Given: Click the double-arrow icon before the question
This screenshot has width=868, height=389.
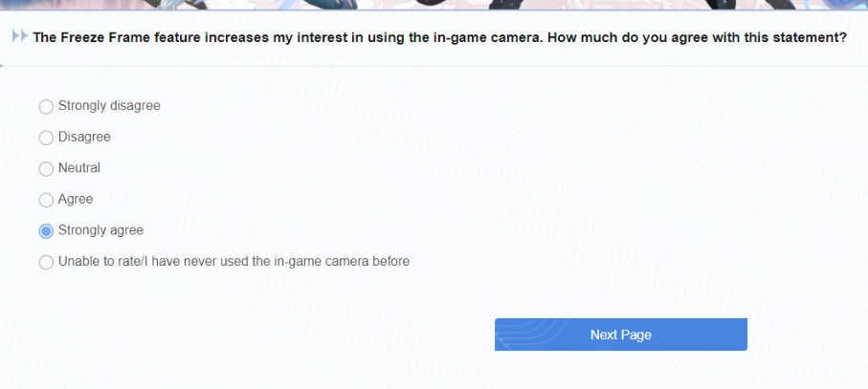Looking at the screenshot, I should [19, 37].
